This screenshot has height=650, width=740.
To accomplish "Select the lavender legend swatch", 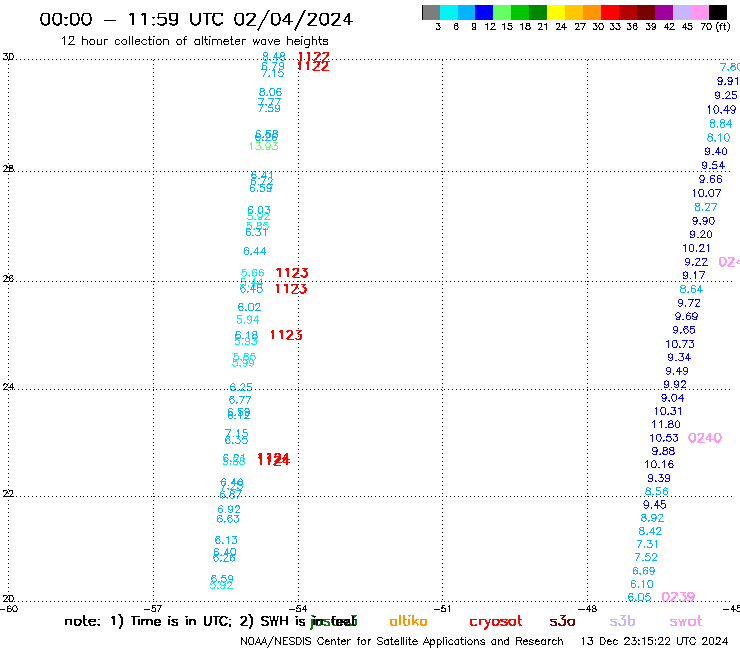I will coord(681,12).
